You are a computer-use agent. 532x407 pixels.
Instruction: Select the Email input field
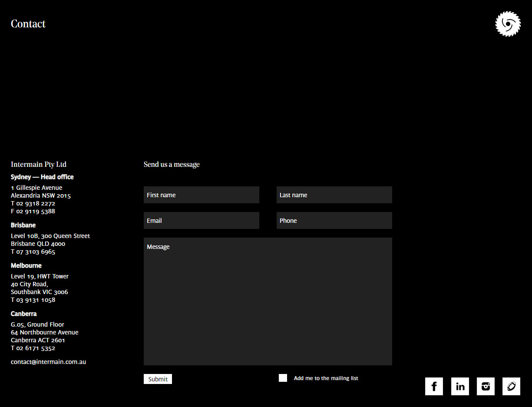[x=201, y=221]
